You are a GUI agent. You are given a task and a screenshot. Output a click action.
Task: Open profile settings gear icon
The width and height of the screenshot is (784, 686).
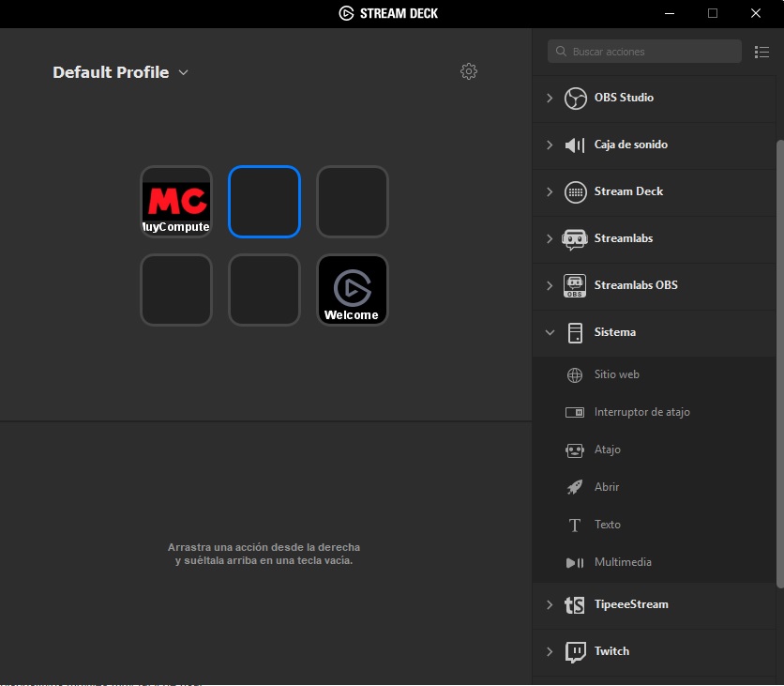(469, 71)
